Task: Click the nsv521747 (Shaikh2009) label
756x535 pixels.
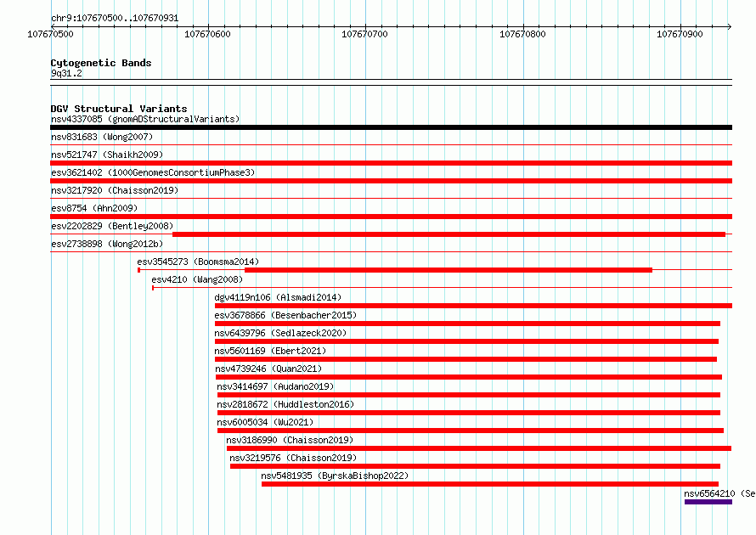Action: click(107, 155)
